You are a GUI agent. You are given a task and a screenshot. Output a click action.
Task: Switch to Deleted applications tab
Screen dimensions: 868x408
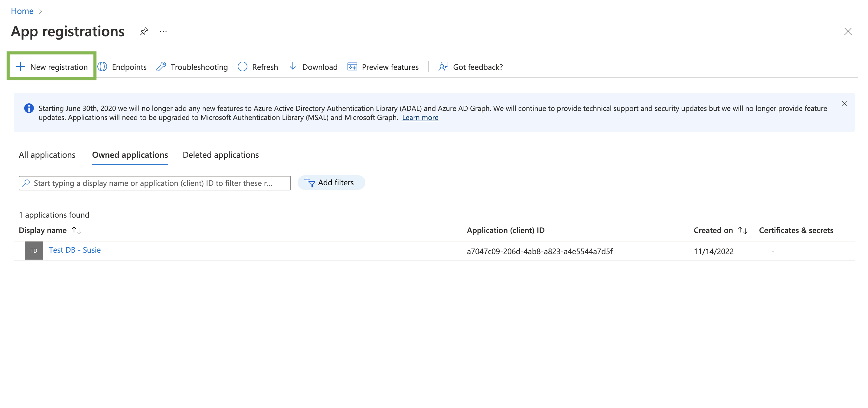[x=221, y=155]
